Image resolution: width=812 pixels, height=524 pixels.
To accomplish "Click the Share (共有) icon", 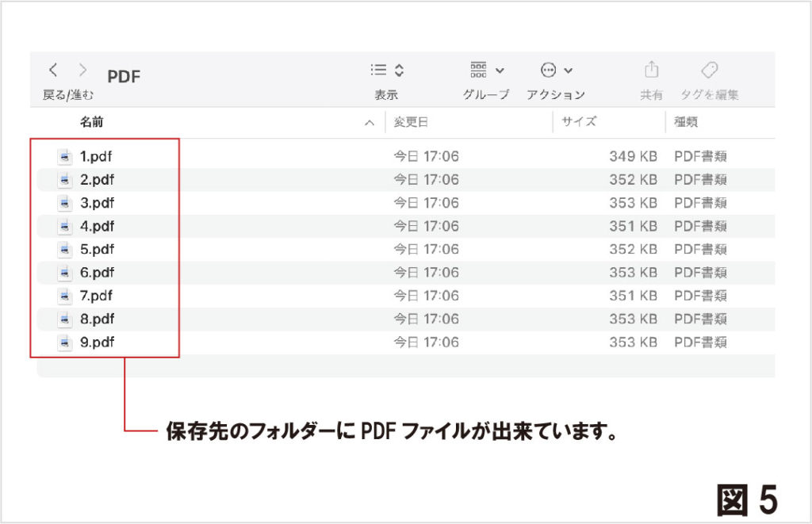I will click(x=651, y=71).
